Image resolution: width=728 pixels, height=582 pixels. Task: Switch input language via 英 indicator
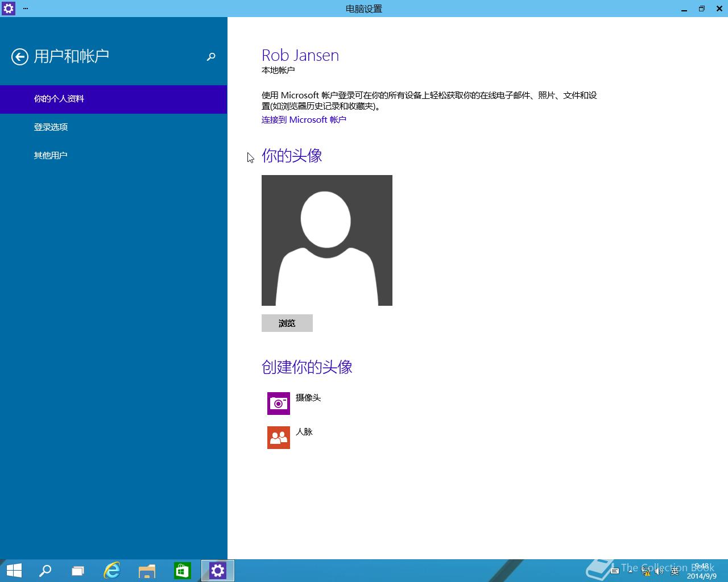click(675, 571)
